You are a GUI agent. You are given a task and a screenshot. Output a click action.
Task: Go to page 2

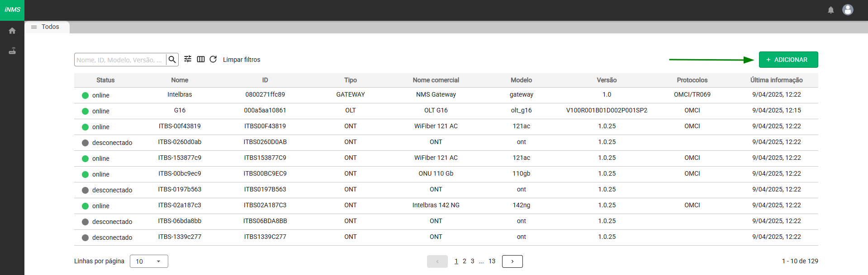[464, 261]
